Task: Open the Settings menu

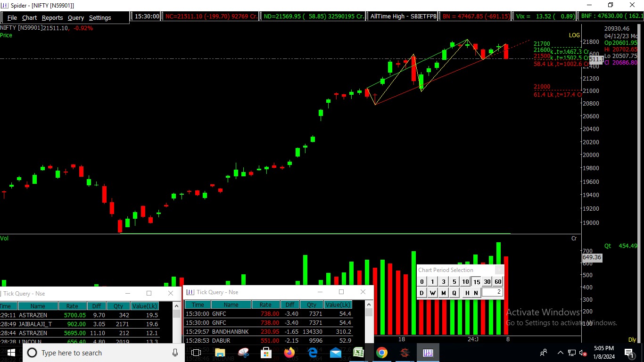Action: 100,18
